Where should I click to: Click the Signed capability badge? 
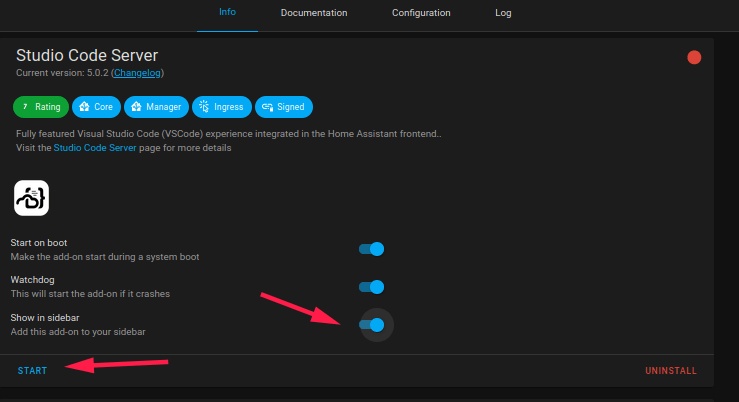pyautogui.click(x=284, y=107)
